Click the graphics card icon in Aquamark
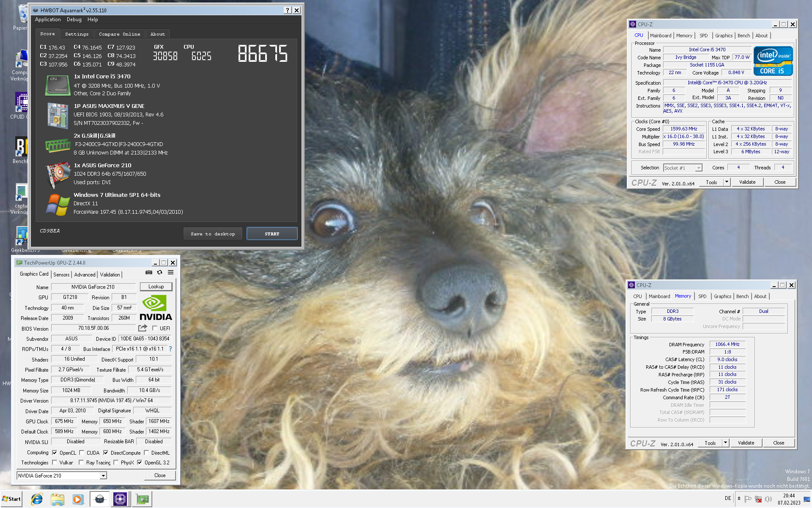This screenshot has width=812, height=508. pos(58,174)
